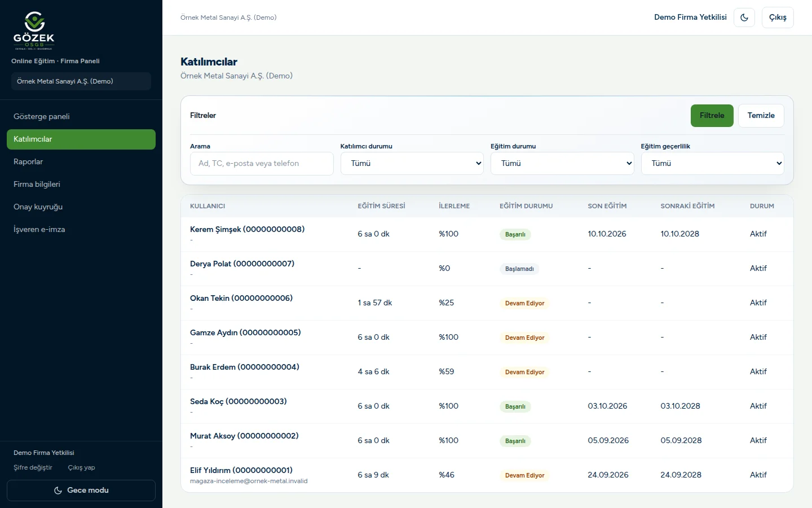
Task: Go to Raporlar page
Action: (x=81, y=162)
